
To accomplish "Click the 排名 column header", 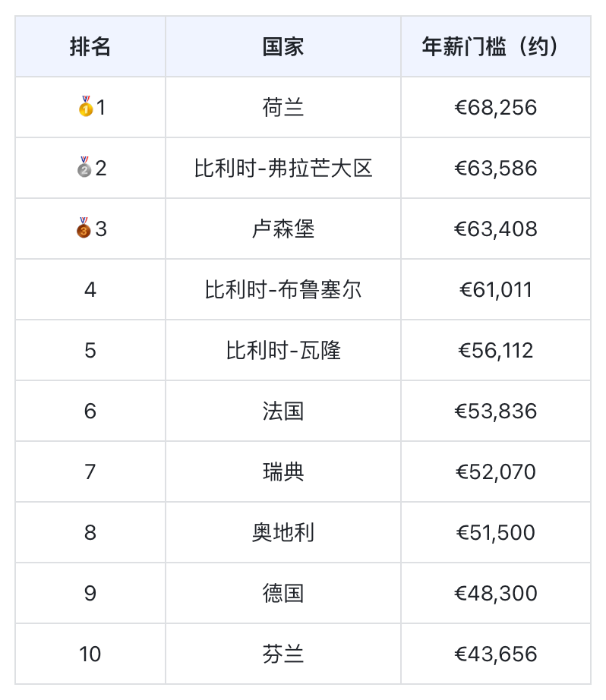I will click(90, 47).
